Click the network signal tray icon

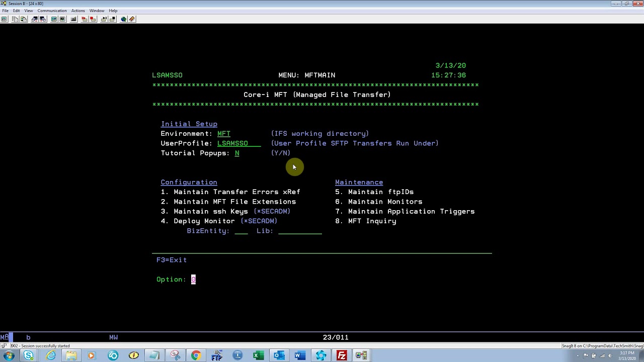tap(602, 356)
